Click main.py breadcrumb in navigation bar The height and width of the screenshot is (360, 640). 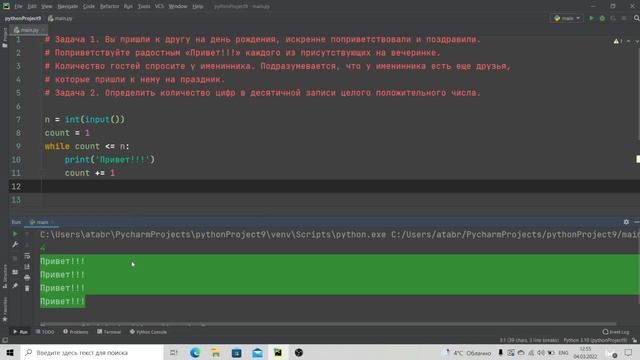click(x=60, y=18)
